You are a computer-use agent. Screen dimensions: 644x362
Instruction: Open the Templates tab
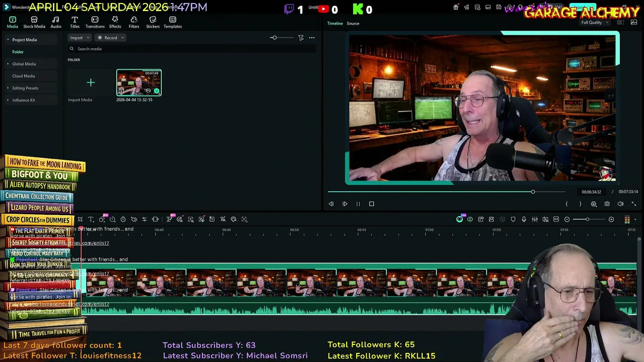click(x=173, y=22)
